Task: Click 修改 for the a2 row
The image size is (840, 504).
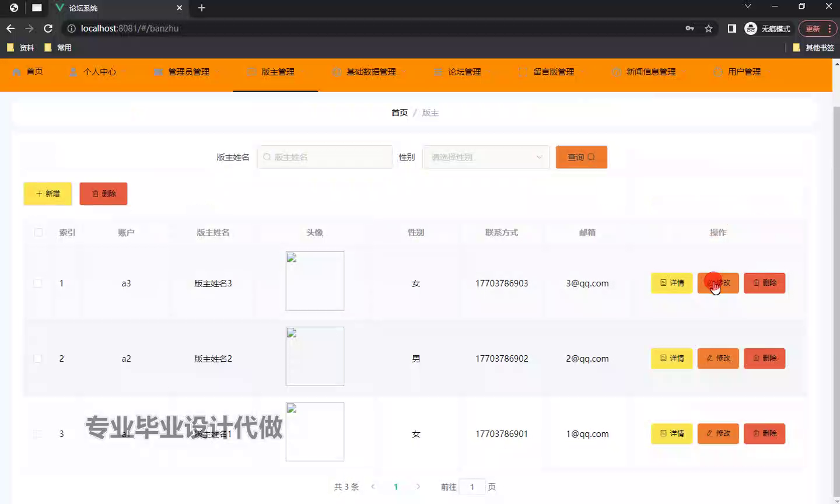Action: (x=718, y=358)
